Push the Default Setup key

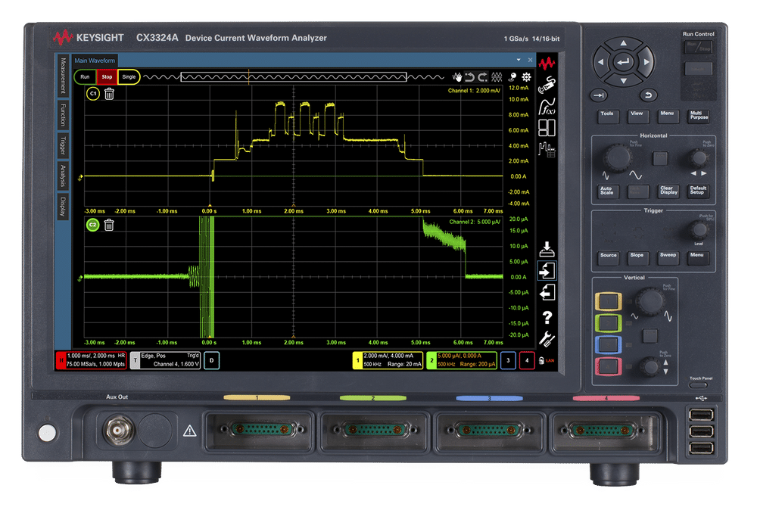(x=698, y=191)
